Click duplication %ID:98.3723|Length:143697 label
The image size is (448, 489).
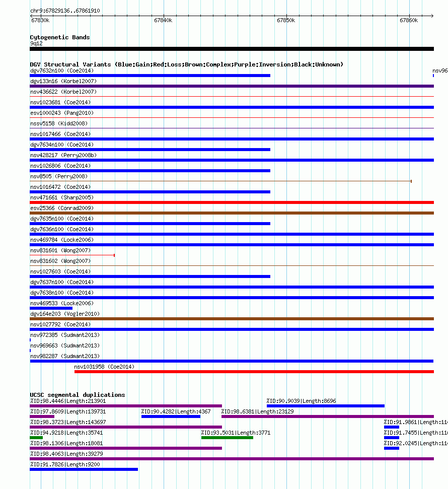68,423
